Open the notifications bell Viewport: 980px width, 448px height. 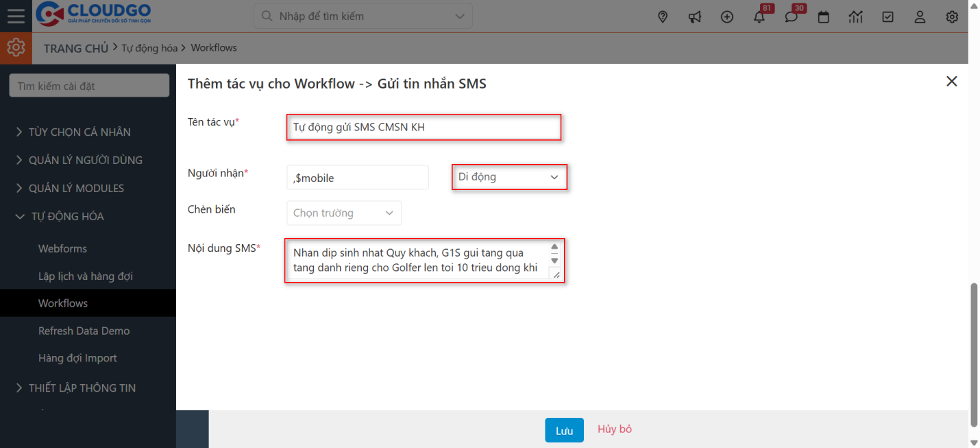point(759,17)
